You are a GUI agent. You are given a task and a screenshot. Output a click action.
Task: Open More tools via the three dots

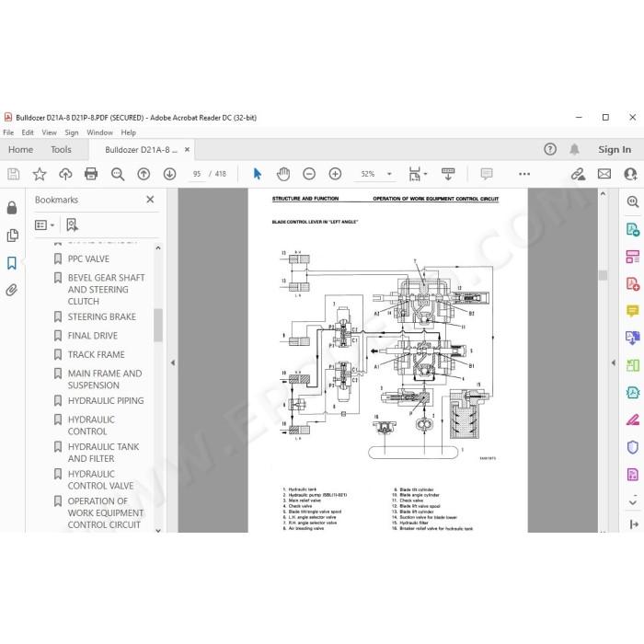pos(524,174)
